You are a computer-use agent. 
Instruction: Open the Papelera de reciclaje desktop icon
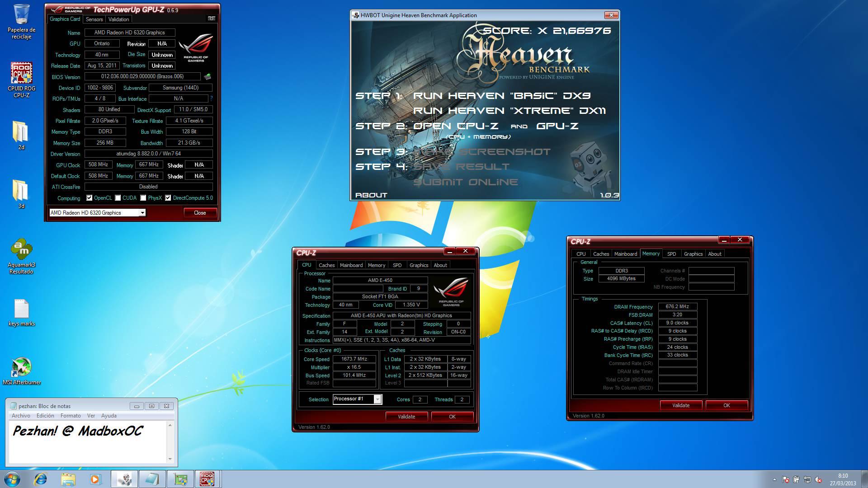pyautogui.click(x=21, y=22)
